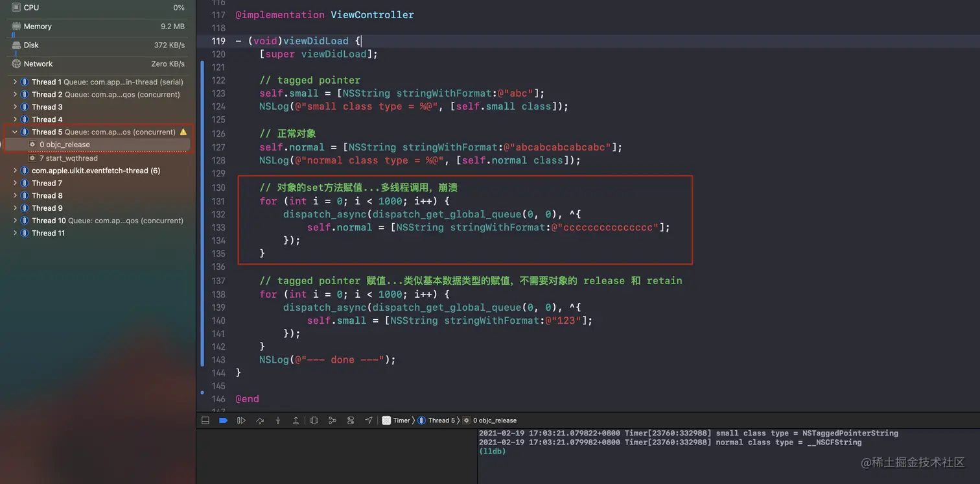This screenshot has height=484, width=980.
Task: Select Thread 5 concurrent queue row
Action: tap(98, 132)
